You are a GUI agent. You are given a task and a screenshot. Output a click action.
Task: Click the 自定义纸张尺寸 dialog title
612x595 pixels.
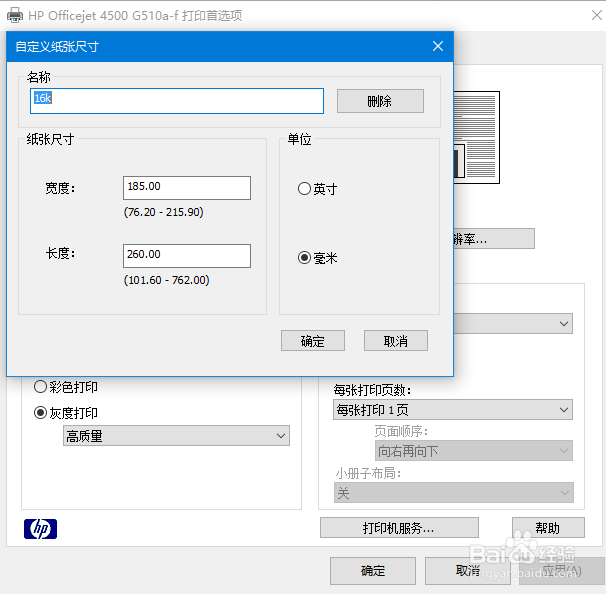(x=58, y=47)
